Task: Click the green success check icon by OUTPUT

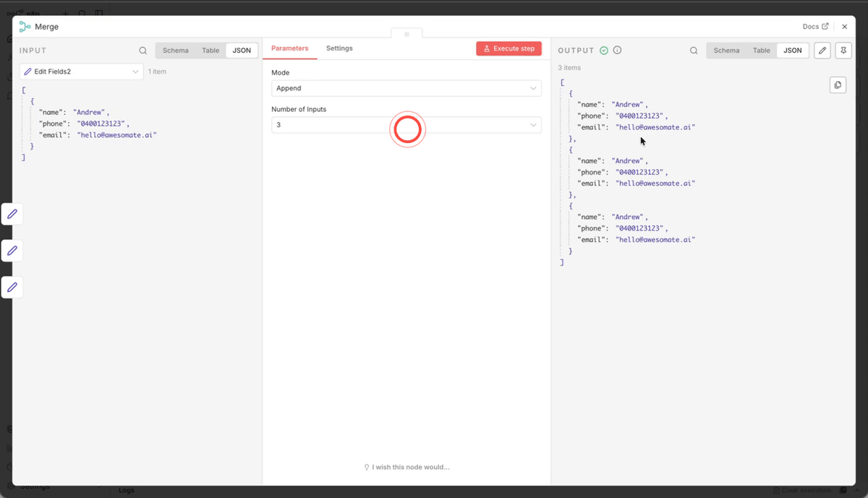Action: click(603, 51)
